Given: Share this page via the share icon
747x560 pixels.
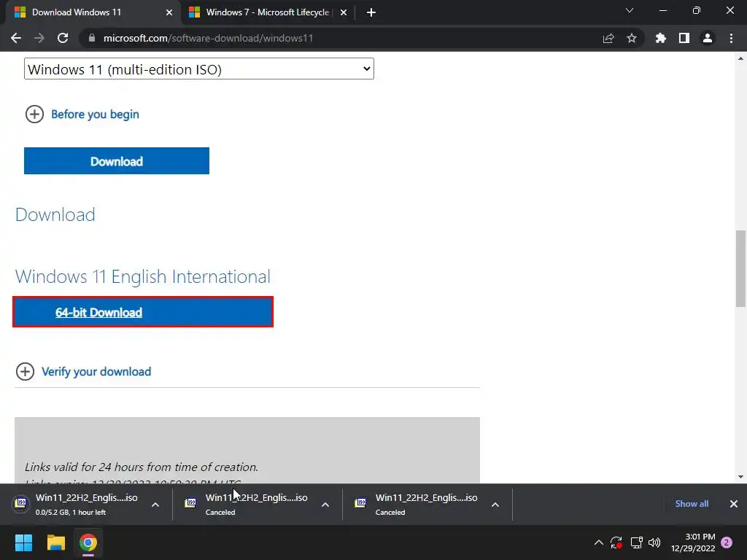Looking at the screenshot, I should point(608,38).
